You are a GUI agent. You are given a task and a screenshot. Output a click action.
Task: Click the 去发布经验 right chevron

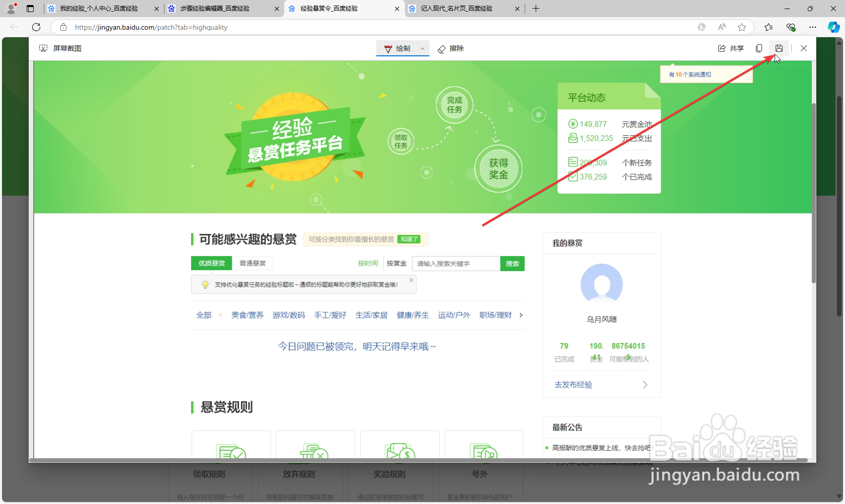(x=645, y=385)
